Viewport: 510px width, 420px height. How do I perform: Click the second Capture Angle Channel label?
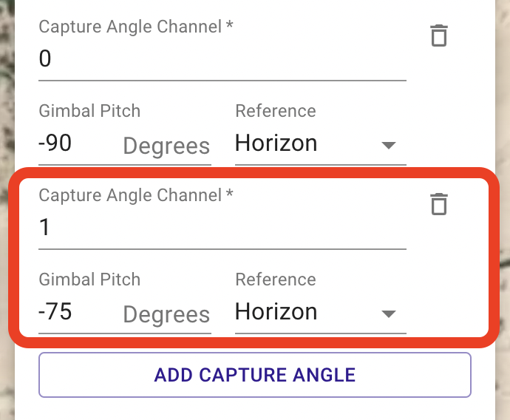pyautogui.click(x=136, y=195)
